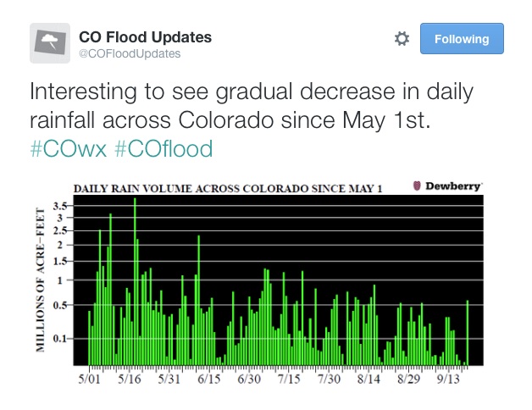Open the CO Flood Updates display name
Screen dimensions: 532x410
click(145, 37)
